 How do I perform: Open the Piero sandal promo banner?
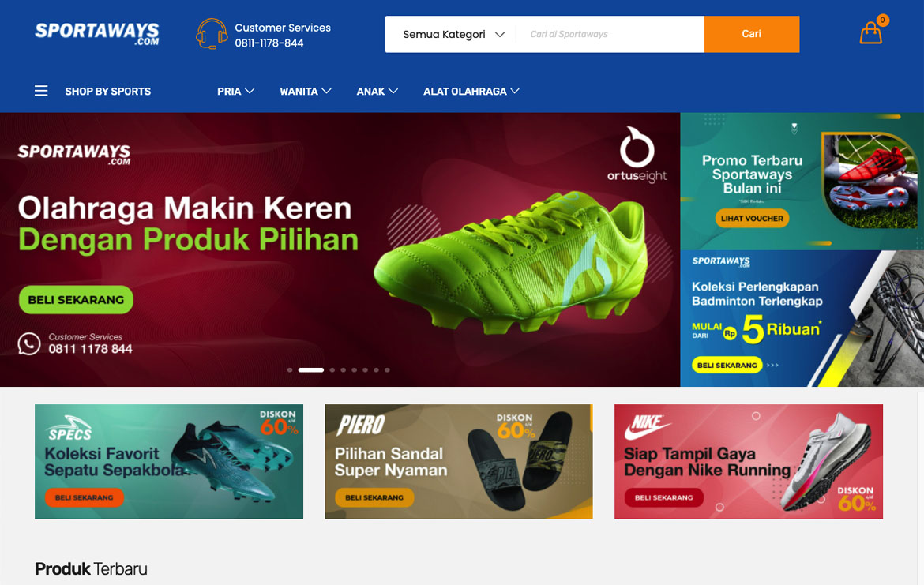tap(459, 461)
